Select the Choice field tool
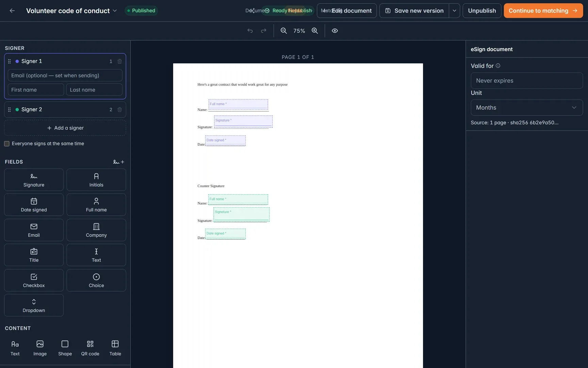588x368 pixels. click(x=96, y=280)
